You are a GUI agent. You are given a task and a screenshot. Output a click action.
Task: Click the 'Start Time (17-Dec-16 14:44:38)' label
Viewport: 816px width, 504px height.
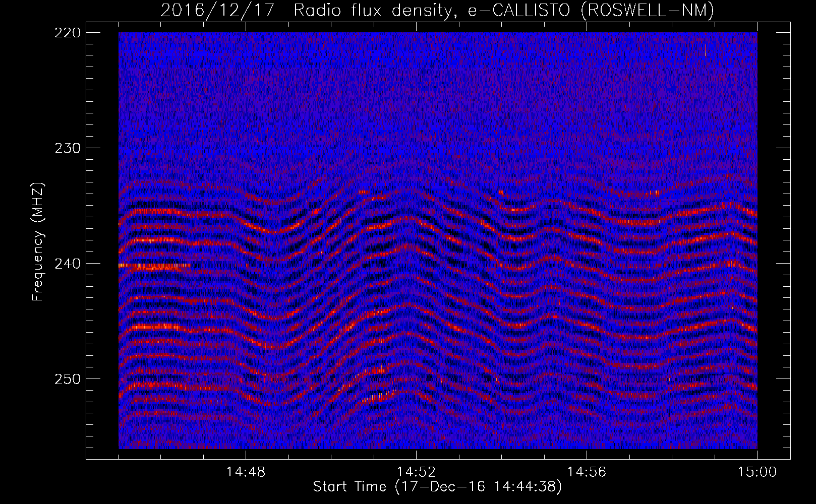[x=437, y=487]
